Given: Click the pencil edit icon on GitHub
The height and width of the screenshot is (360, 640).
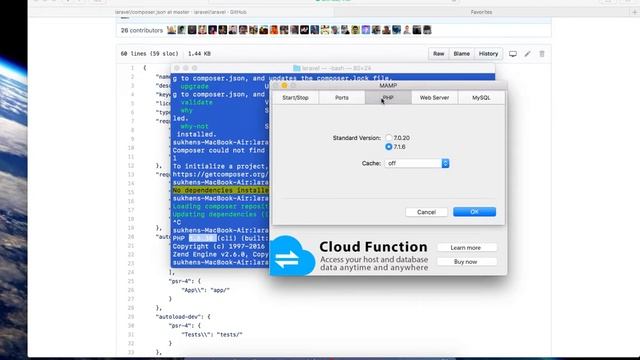Looking at the screenshot, I should tap(528, 53).
